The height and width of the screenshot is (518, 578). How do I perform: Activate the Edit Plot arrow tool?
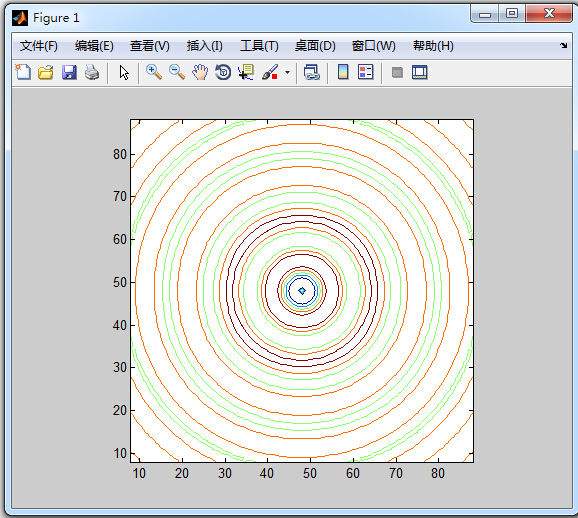(x=124, y=72)
